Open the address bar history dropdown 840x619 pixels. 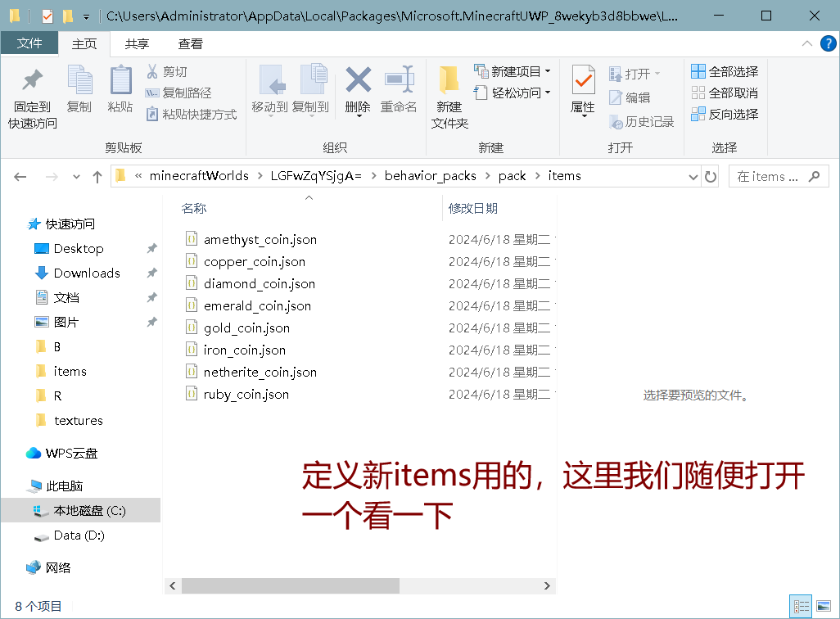(x=693, y=177)
